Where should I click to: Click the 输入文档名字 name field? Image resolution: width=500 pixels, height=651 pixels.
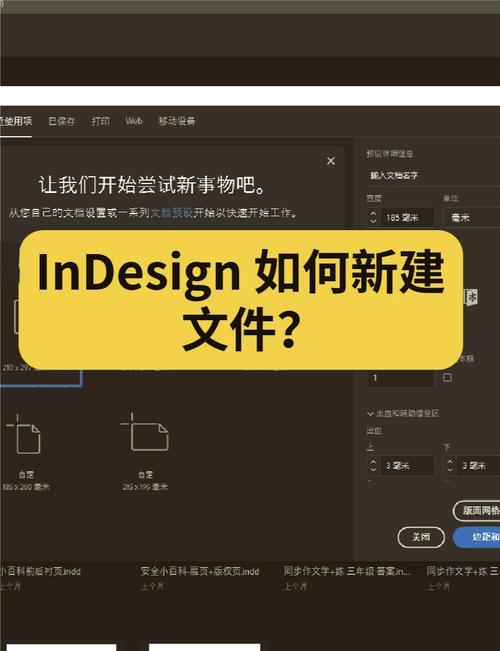tap(434, 175)
